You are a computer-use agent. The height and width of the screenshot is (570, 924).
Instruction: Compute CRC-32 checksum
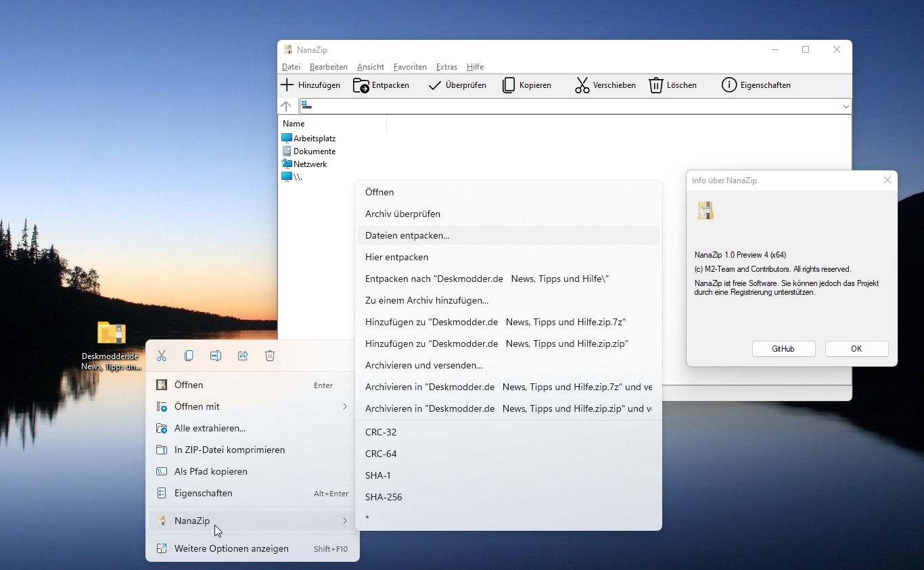point(508,432)
